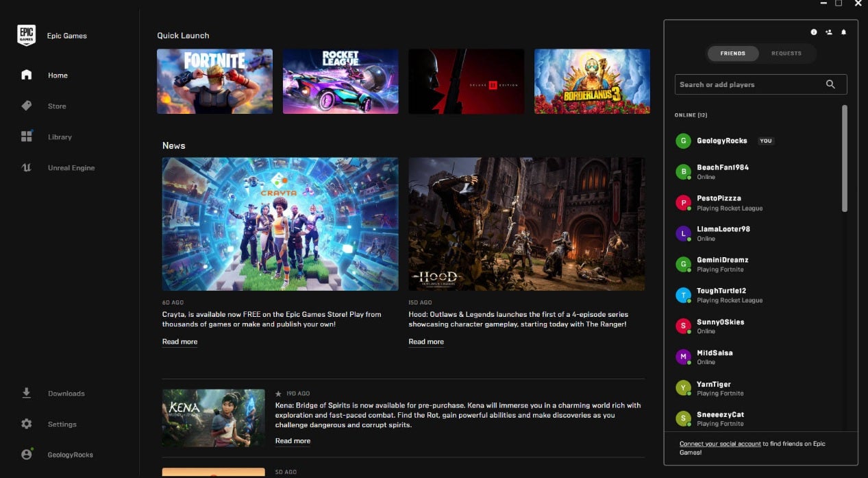Maximize the Epic Games Launcher window
The height and width of the screenshot is (478, 868).
(x=839, y=3)
